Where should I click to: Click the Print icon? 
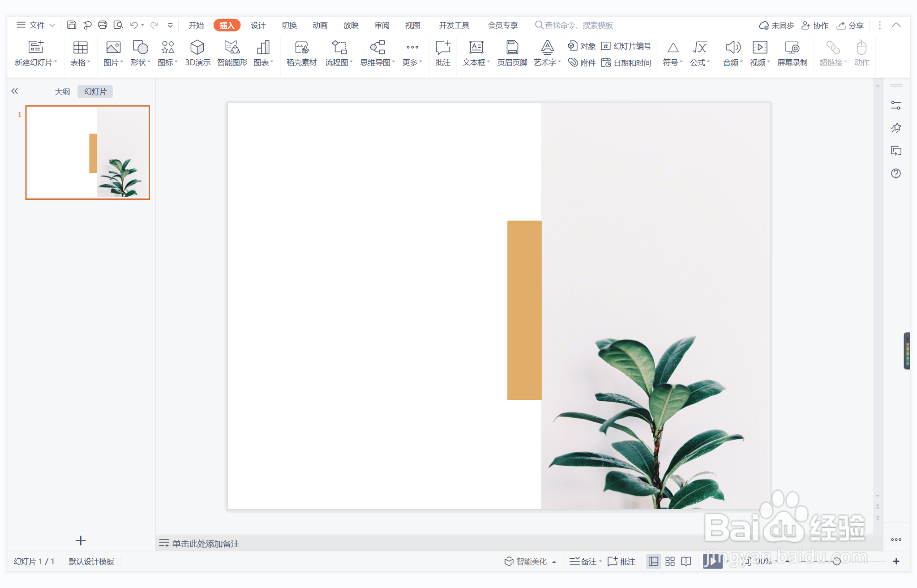tap(102, 25)
